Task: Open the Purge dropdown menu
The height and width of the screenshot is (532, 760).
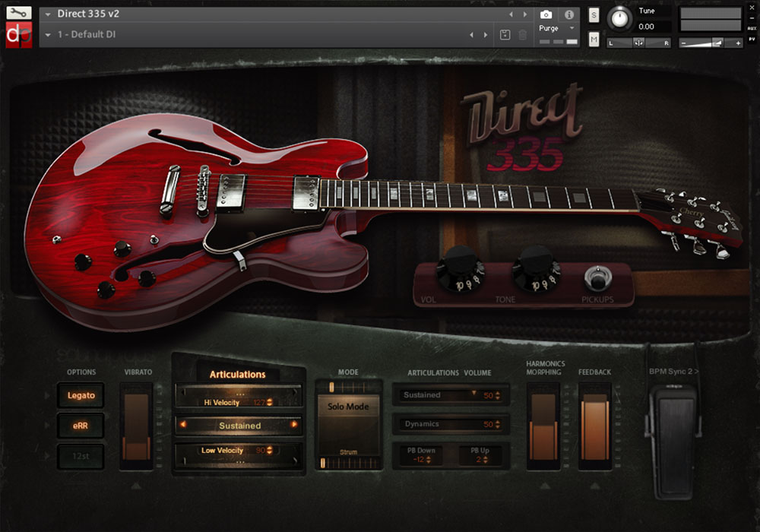Action: click(572, 28)
